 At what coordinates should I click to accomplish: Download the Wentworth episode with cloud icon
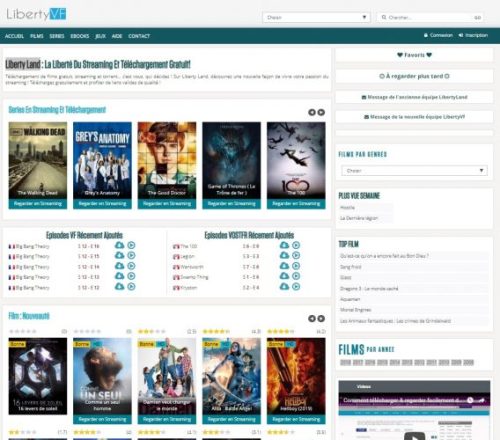(x=284, y=266)
